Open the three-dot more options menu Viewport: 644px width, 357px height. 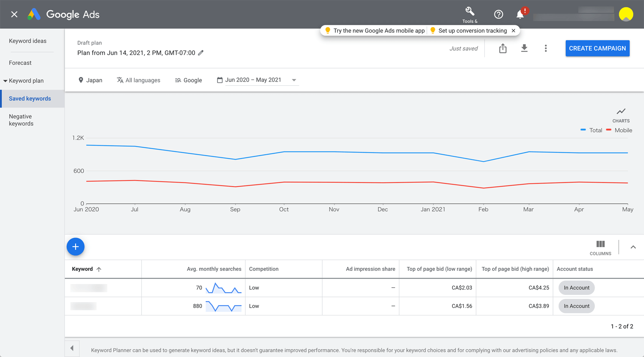(x=546, y=48)
